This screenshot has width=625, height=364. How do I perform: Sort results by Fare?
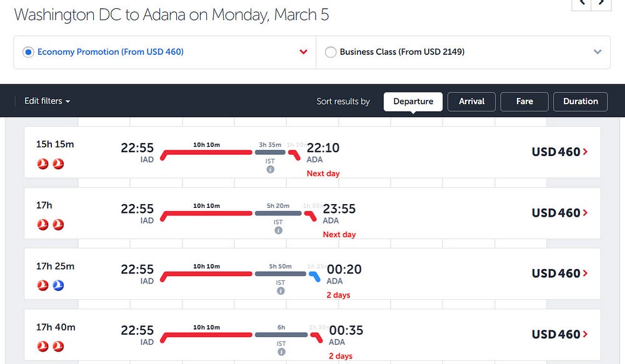[524, 101]
